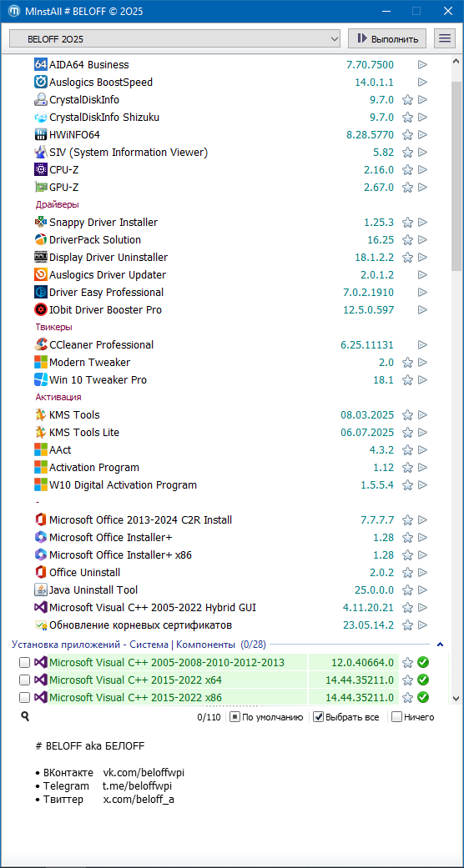464x868 pixels.
Task: Select Обновление корневых сертификатов entry
Action: (x=140, y=625)
